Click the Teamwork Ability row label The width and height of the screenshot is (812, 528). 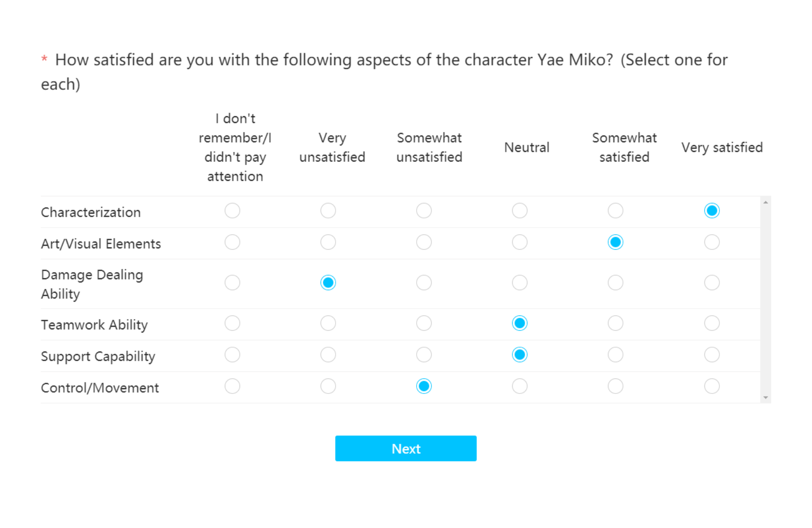coord(94,325)
